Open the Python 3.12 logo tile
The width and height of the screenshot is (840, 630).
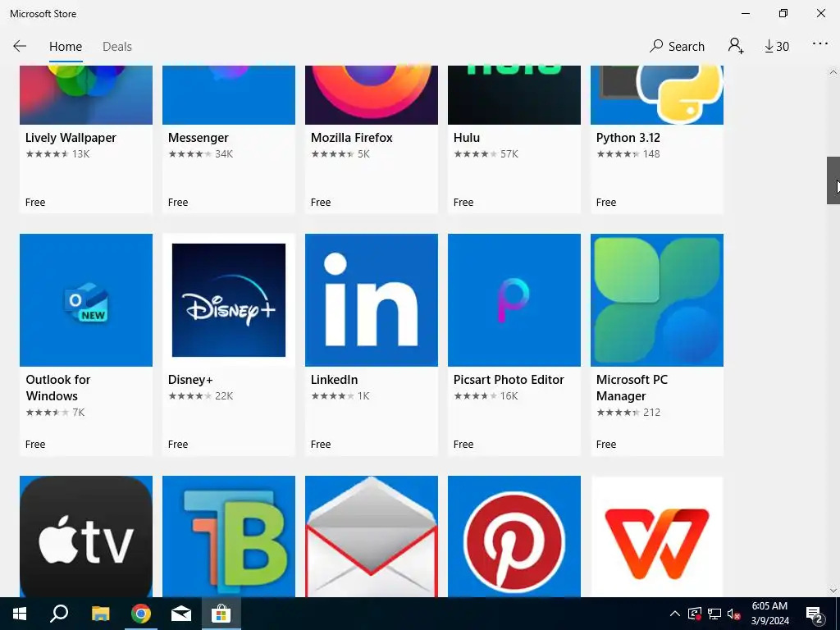coord(657,95)
